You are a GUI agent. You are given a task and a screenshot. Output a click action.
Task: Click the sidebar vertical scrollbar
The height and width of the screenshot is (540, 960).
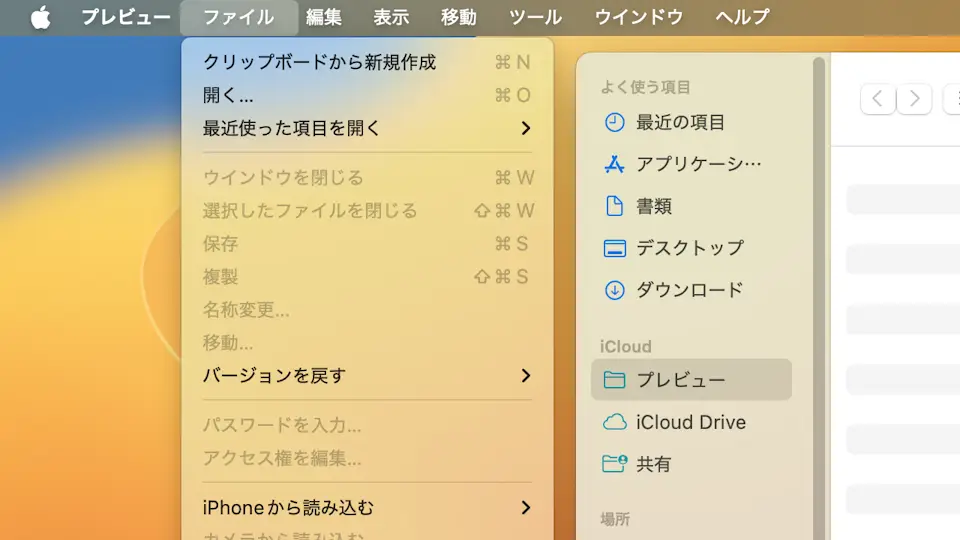coord(819,300)
